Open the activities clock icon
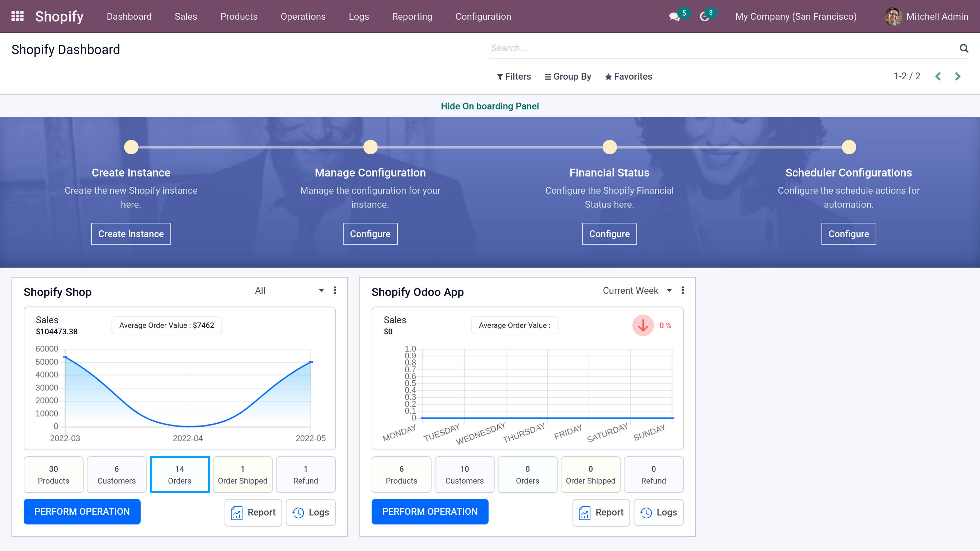 [705, 17]
